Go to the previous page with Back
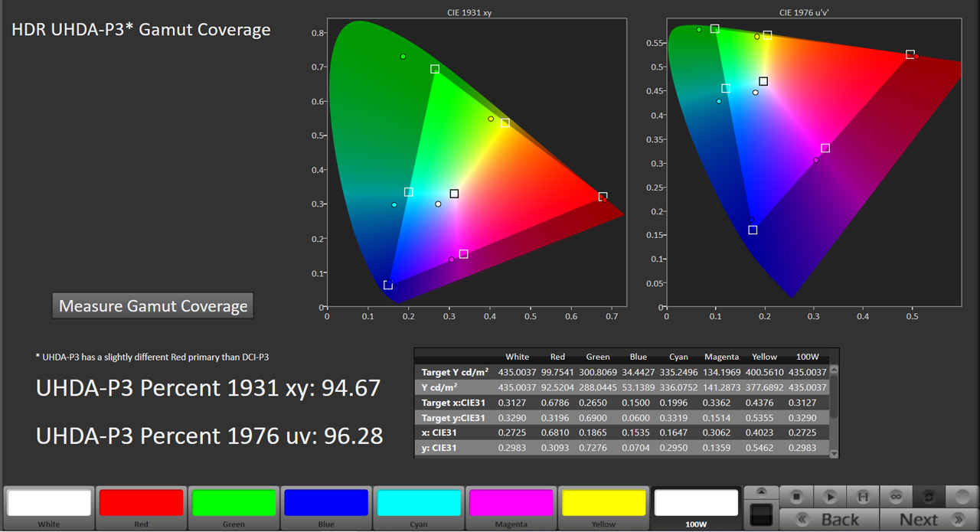980x532 pixels. (x=831, y=519)
